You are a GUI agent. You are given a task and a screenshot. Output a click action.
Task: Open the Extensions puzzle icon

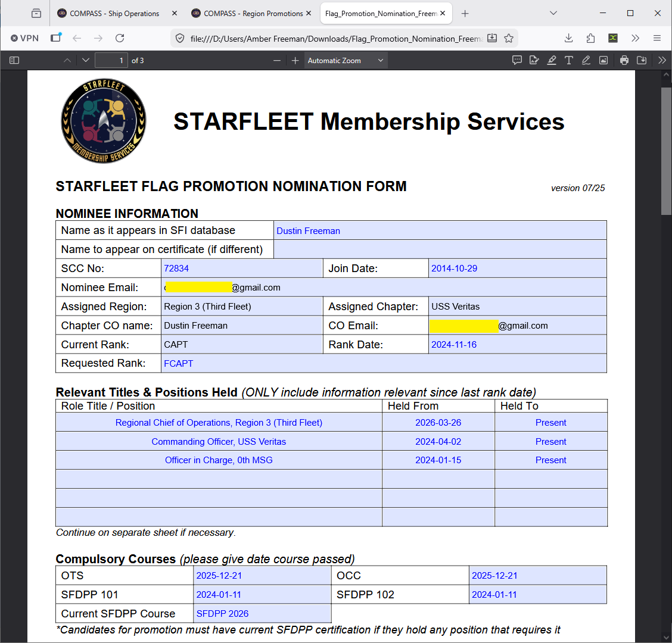click(x=590, y=38)
